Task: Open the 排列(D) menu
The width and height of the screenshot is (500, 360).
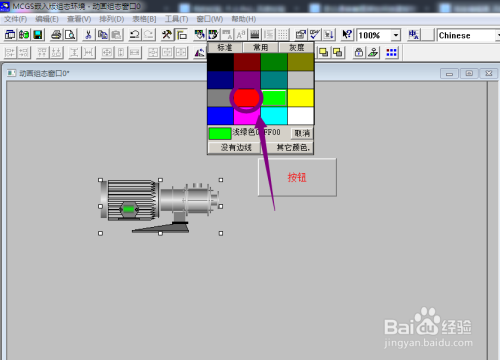Action: pos(112,19)
